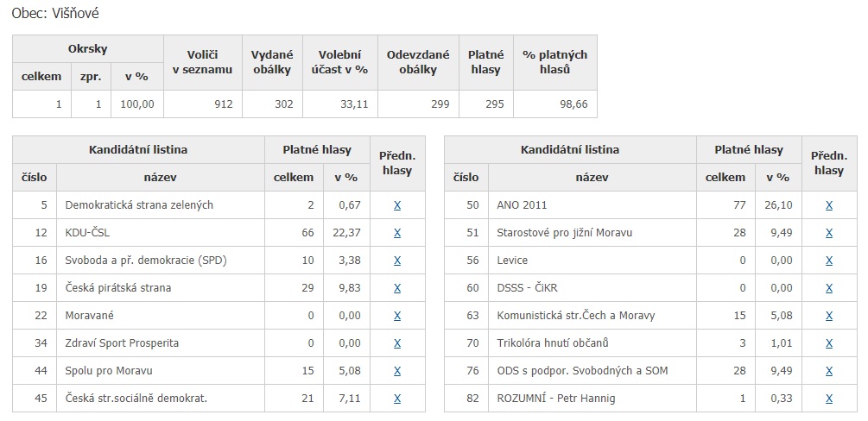Click the Obec: Višňové heading text

pyautogui.click(x=55, y=14)
